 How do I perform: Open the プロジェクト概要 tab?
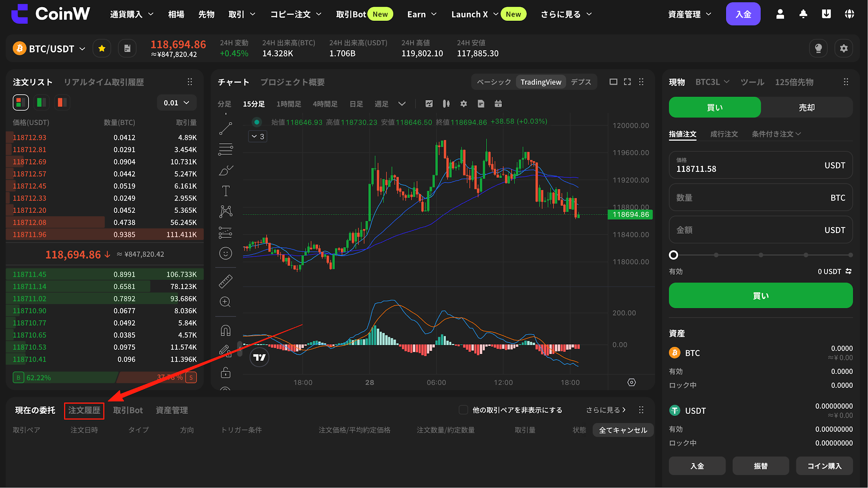[292, 82]
